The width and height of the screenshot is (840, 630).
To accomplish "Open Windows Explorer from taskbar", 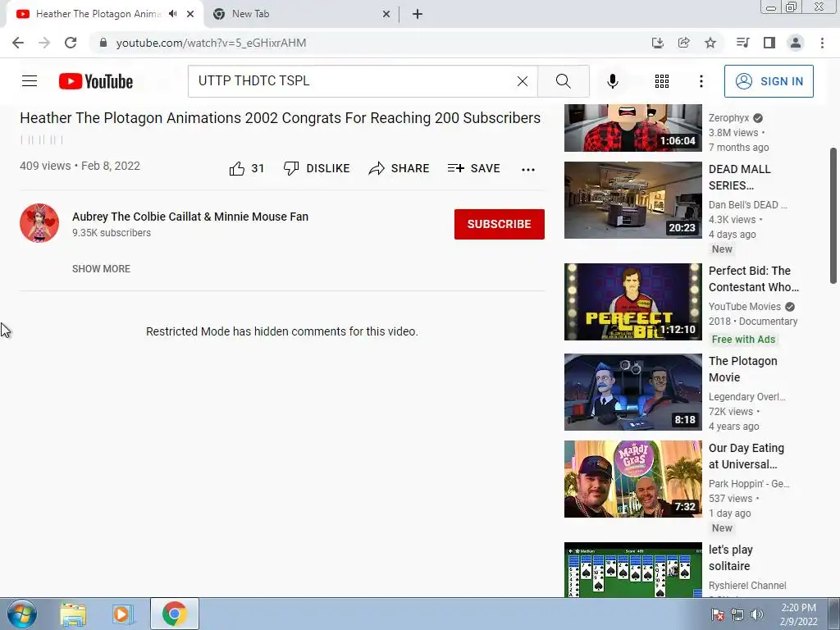I will click(x=73, y=614).
